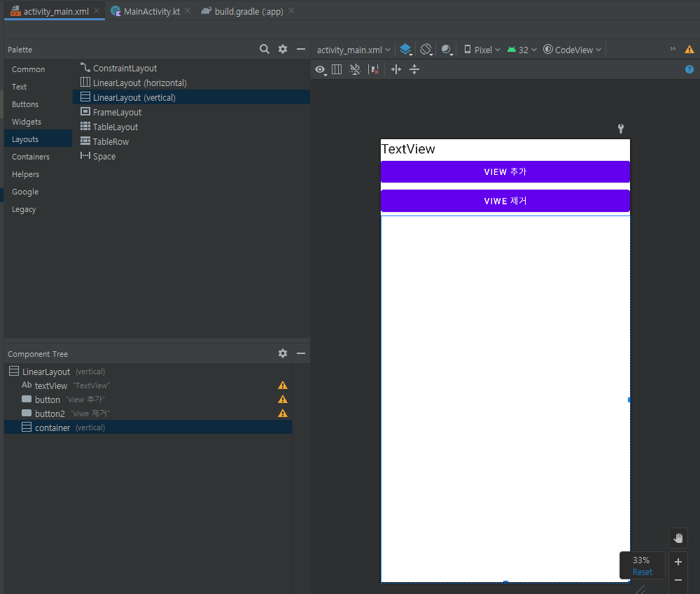Select the Containers palette category

click(x=38, y=157)
